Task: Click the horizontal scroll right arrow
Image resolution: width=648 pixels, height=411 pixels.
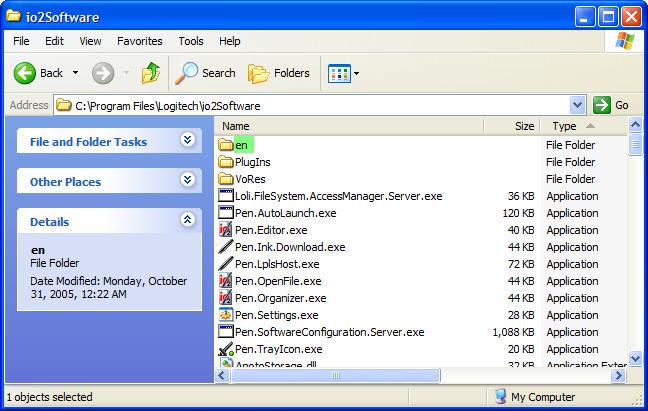Action: coord(619,375)
